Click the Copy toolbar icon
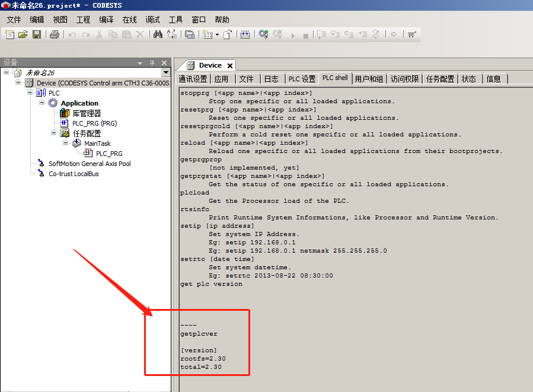Viewport: 533px width, 392px height. click(113, 34)
